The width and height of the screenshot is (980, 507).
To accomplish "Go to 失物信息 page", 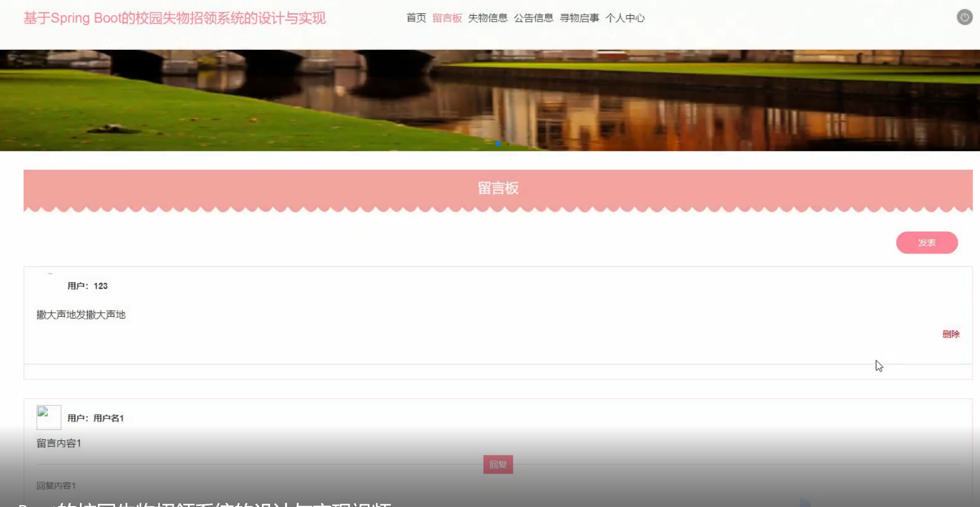I will point(487,18).
